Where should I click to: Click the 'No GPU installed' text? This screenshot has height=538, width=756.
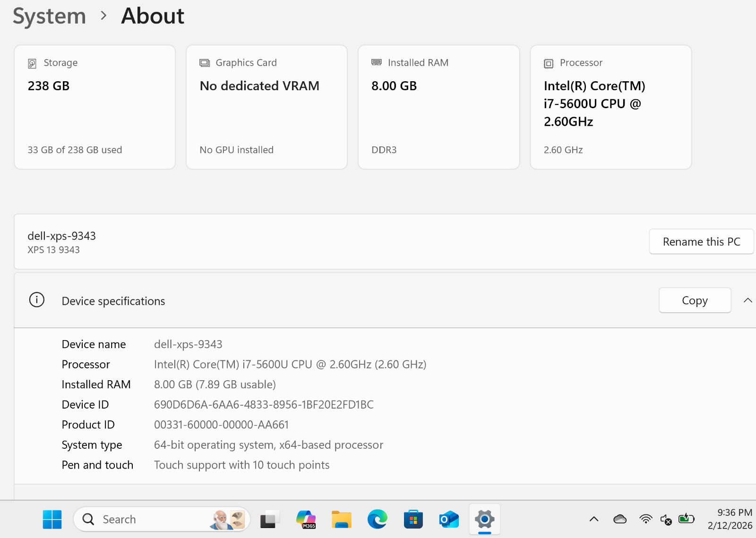pos(237,150)
